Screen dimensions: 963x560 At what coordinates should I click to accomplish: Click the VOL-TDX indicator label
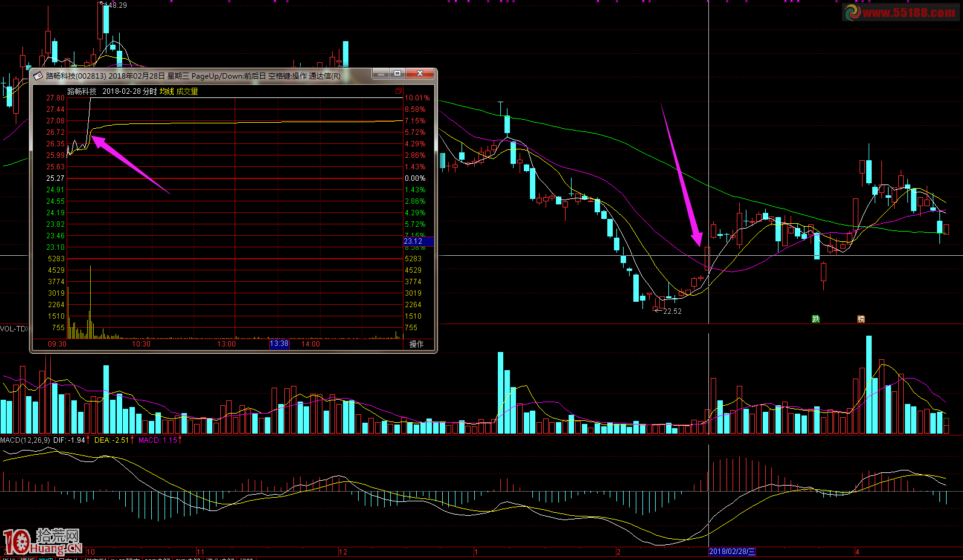[15, 329]
